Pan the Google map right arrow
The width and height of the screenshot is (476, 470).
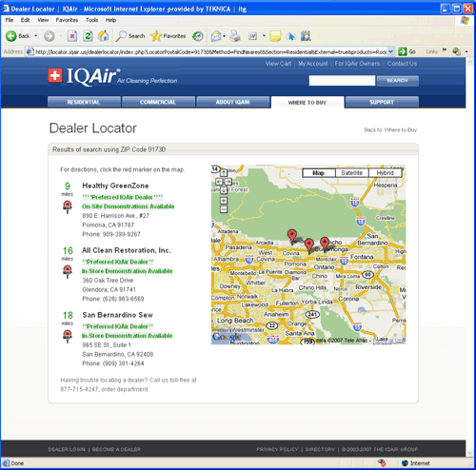(228, 182)
